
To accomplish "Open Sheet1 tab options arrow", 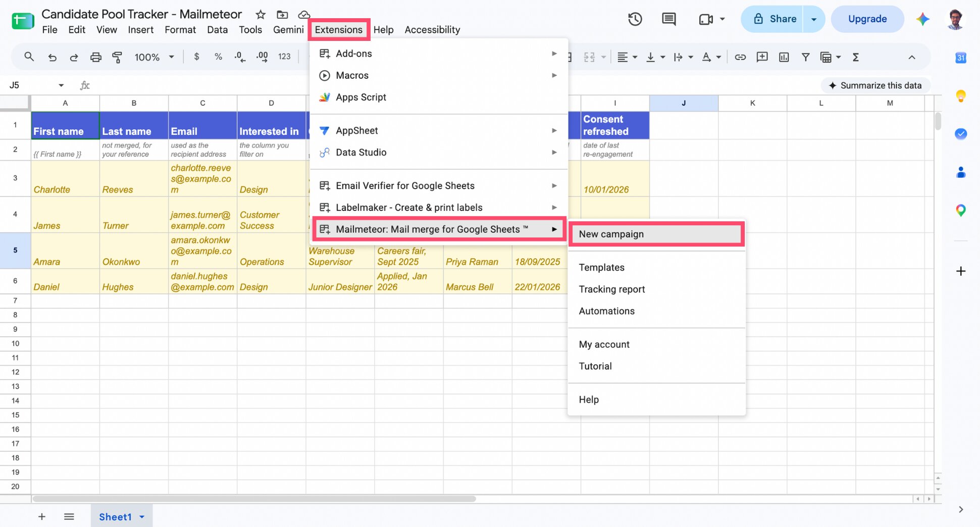I will (142, 517).
